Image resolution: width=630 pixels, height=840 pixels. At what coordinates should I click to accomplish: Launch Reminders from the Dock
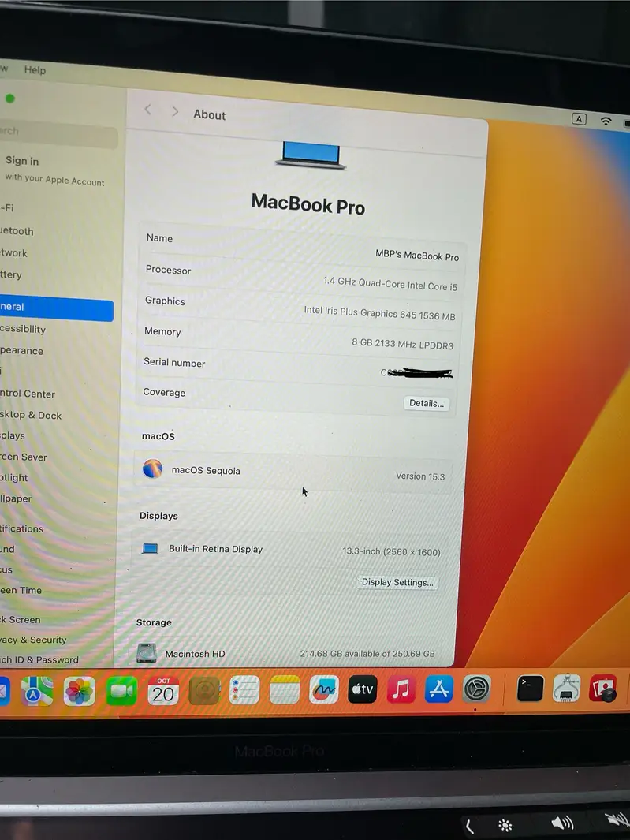coord(244,691)
